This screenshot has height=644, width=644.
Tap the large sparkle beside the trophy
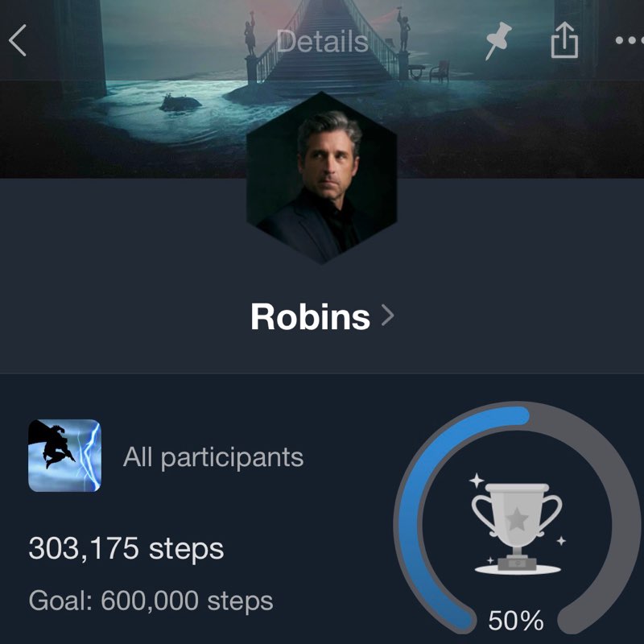pyautogui.click(x=477, y=480)
